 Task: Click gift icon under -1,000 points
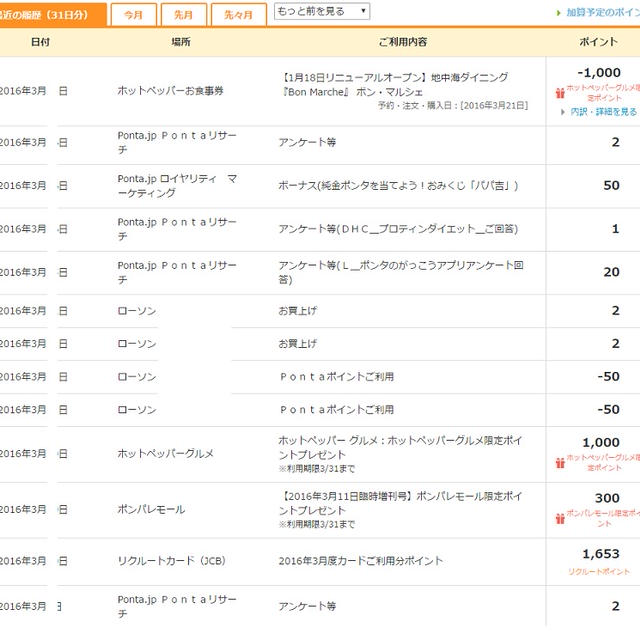pos(560,93)
